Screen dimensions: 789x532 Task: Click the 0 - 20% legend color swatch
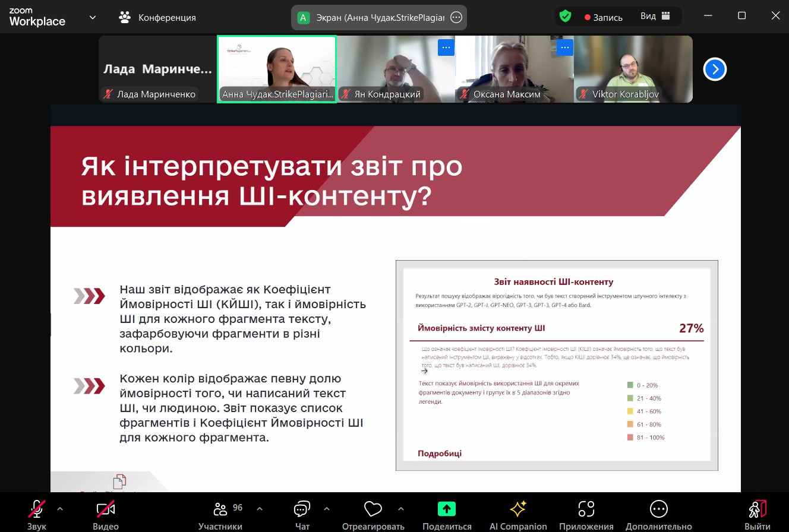click(x=630, y=385)
